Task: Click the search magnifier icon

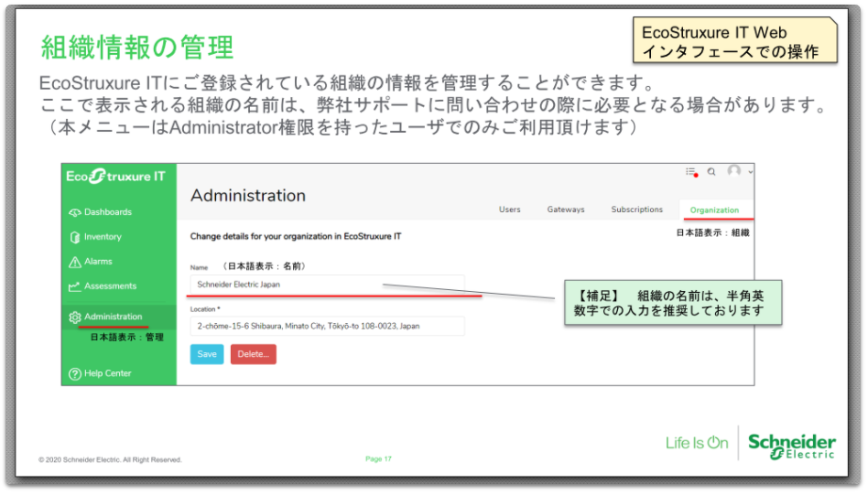Action: [711, 172]
